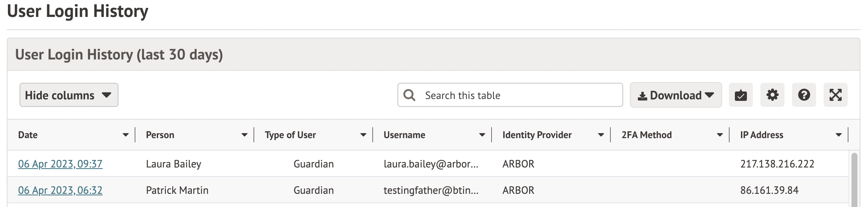Open Username column dropdown arrow
This screenshot has width=868, height=207.
[x=482, y=135]
